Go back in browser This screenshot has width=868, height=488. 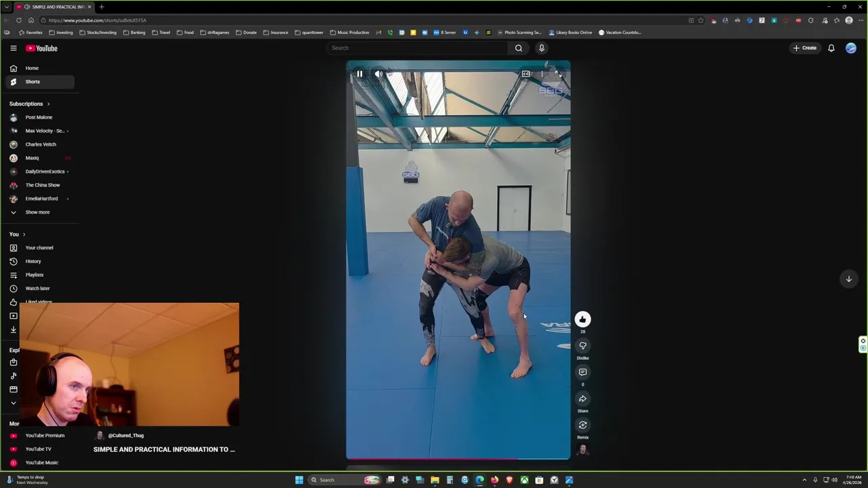coord(7,20)
